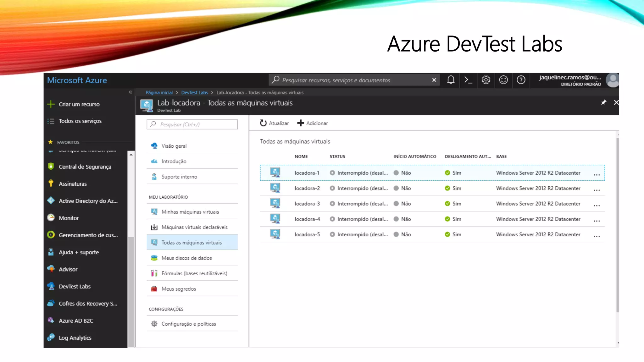644x362 pixels.
Task: Open the notifications bell icon
Action: pyautogui.click(x=451, y=80)
